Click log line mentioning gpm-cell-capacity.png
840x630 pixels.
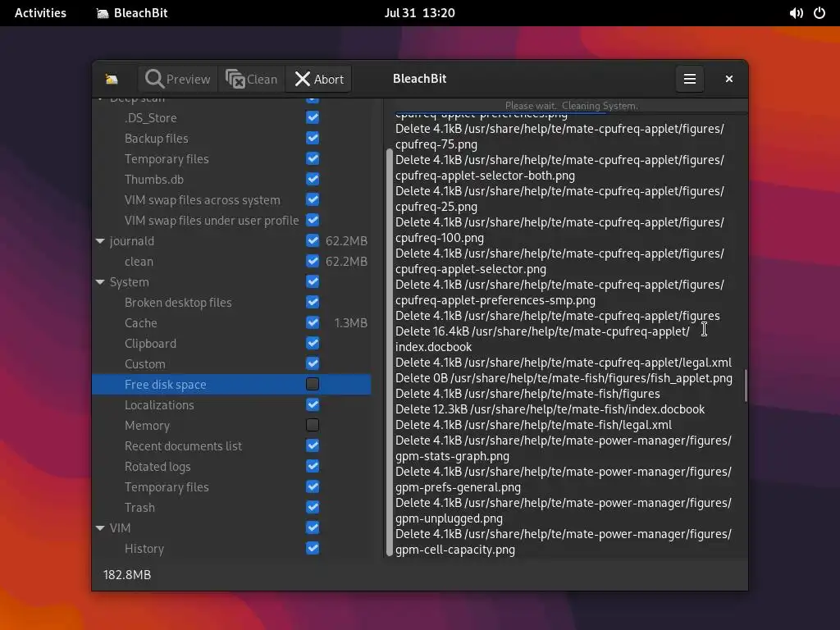(x=563, y=541)
